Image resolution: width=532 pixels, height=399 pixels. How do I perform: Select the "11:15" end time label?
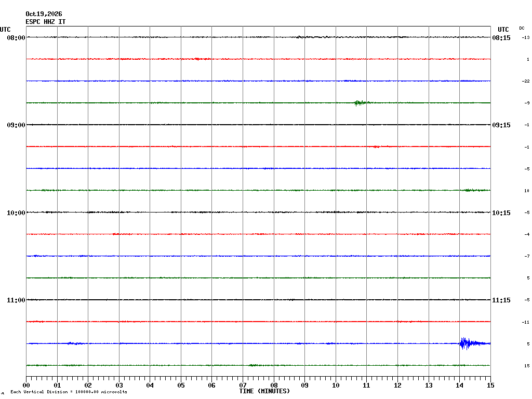[501, 300]
